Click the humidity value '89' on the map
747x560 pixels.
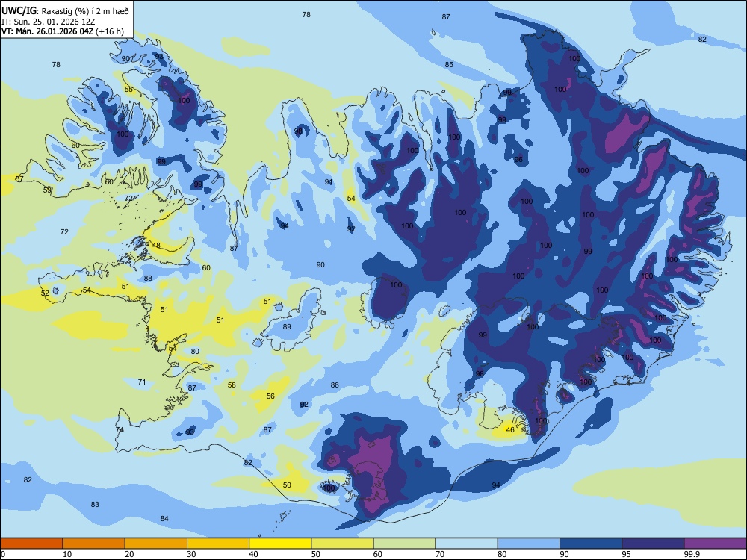287,327
